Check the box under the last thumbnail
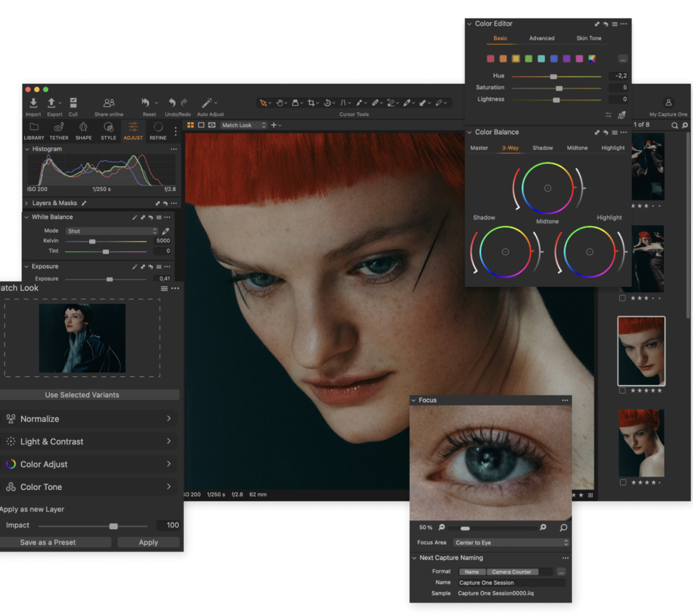This screenshot has width=693, height=616. tap(623, 483)
